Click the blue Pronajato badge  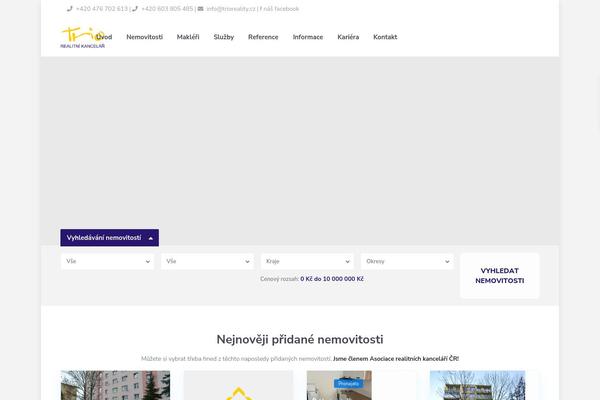tap(349, 384)
